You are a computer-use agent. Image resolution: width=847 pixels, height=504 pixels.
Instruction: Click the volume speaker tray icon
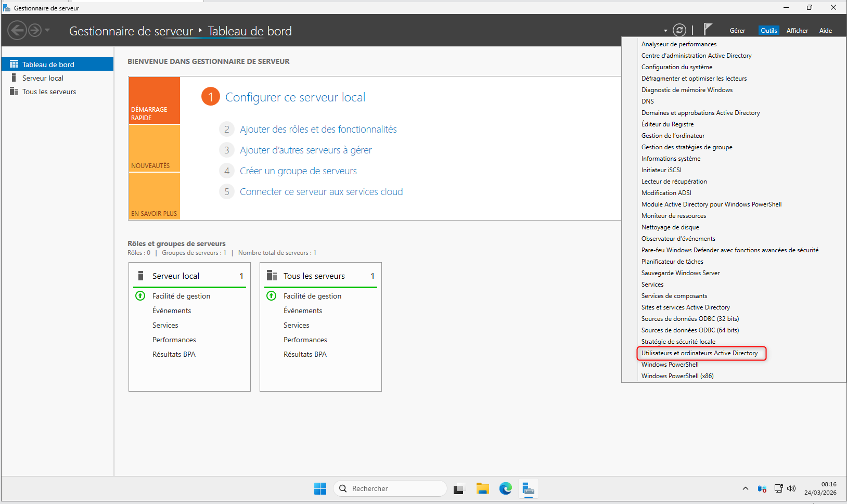click(x=791, y=488)
